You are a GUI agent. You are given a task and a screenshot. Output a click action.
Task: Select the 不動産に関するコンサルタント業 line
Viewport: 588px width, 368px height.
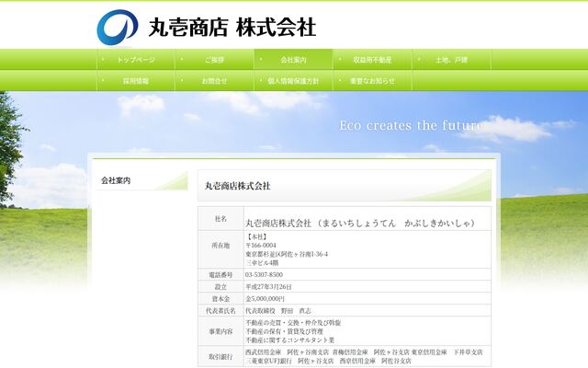coord(290,340)
